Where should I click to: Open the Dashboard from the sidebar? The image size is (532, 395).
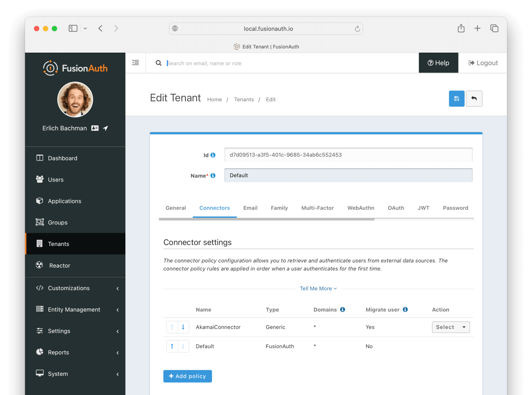[63, 158]
